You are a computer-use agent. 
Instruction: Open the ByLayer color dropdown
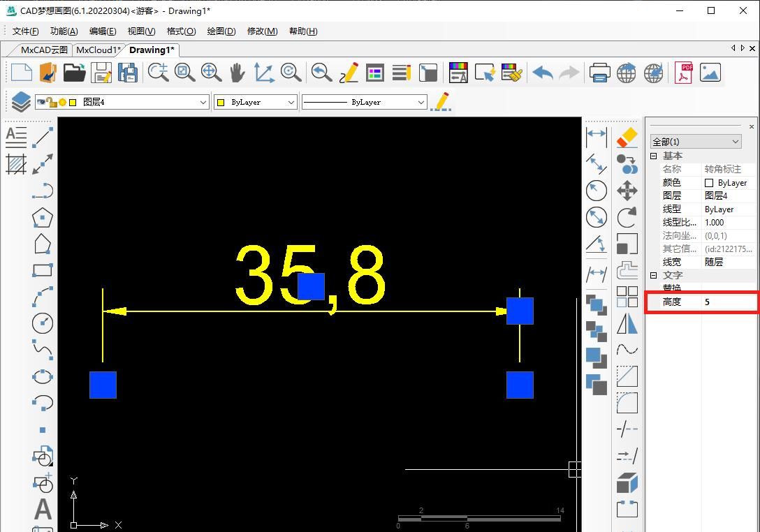point(291,102)
